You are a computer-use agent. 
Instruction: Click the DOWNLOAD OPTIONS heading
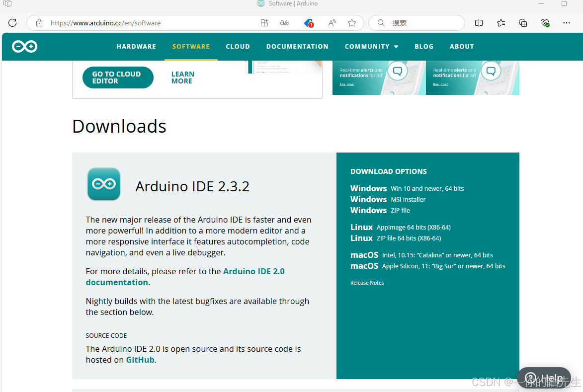click(389, 171)
